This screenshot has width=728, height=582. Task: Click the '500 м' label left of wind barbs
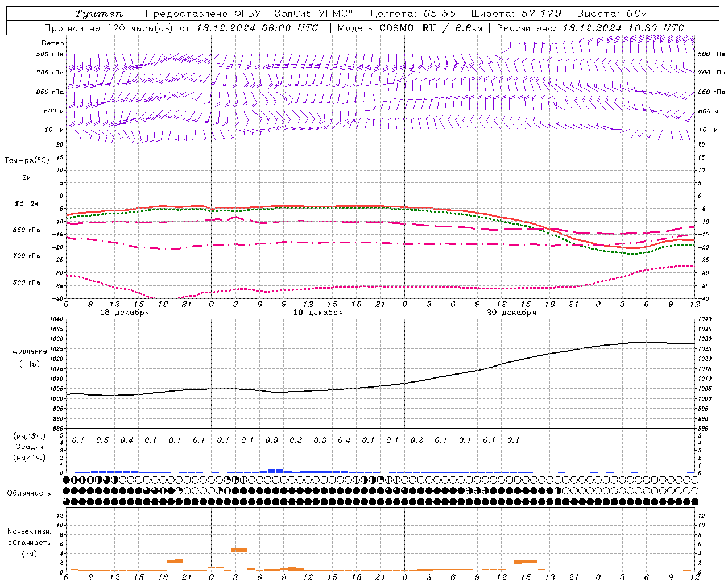tap(54, 111)
